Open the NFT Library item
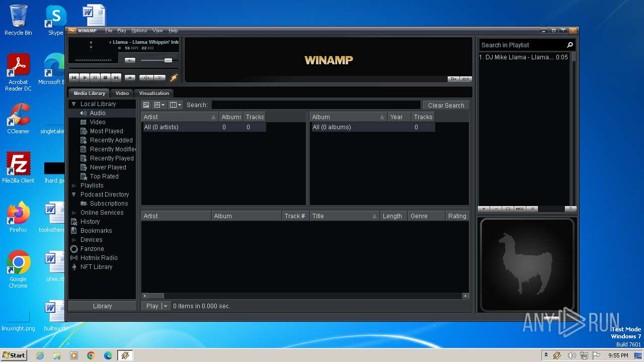The width and height of the screenshot is (644, 362). (x=96, y=267)
